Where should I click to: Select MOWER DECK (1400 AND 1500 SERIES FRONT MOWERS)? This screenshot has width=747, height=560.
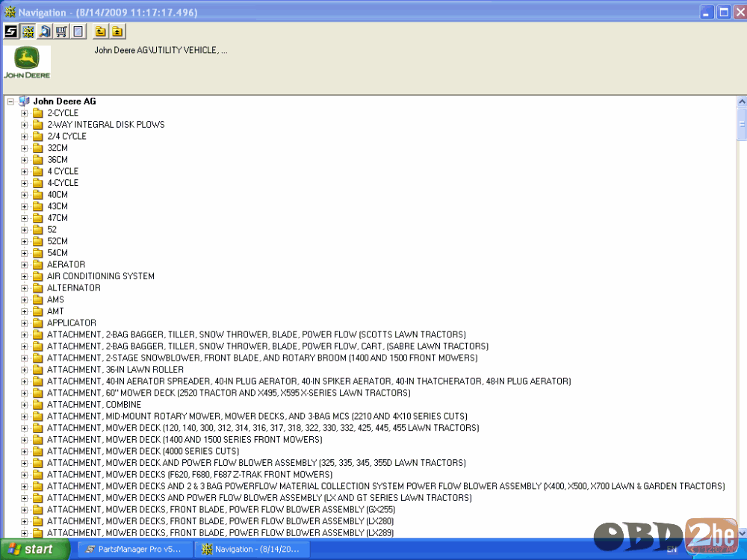[185, 440]
